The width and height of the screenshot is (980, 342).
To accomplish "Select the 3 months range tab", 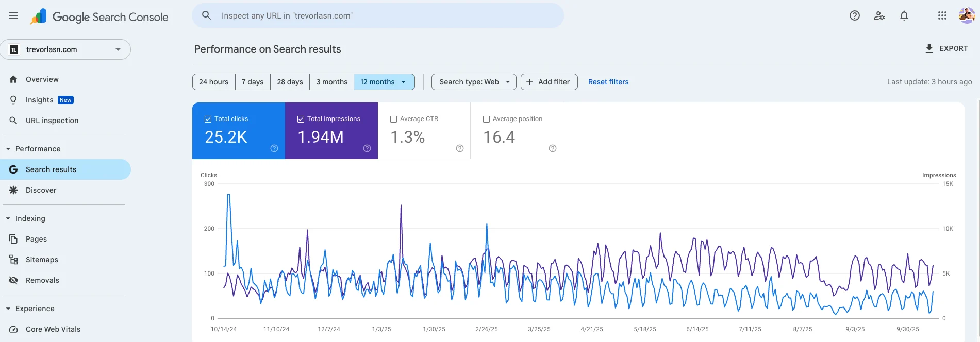I will pyautogui.click(x=331, y=82).
